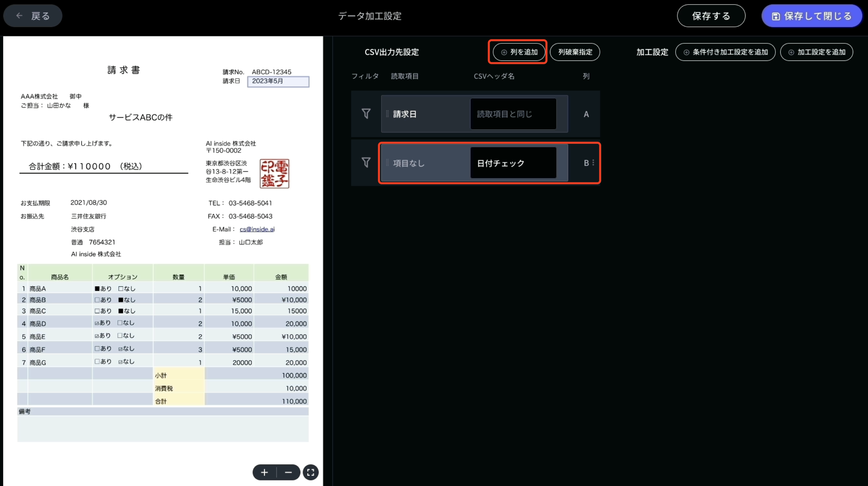Open the 列破棄指定 option
868x486 pixels.
tap(575, 52)
